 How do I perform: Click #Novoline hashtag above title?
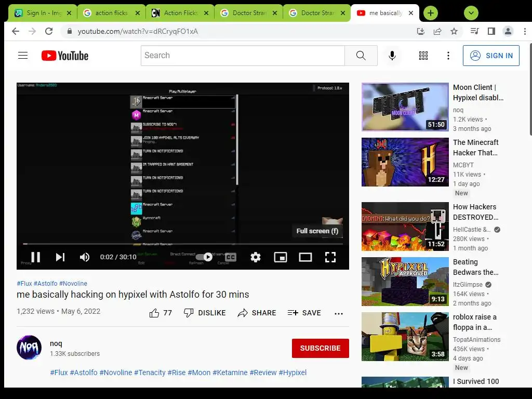click(x=73, y=283)
